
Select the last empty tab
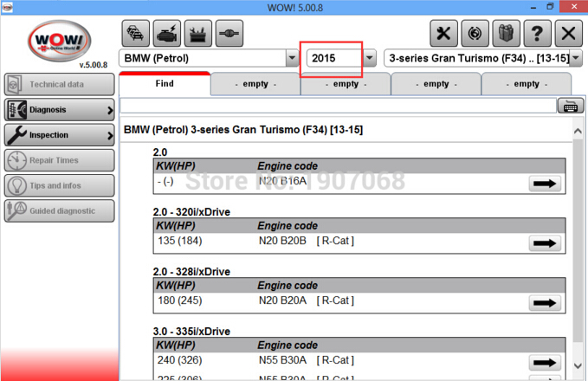click(527, 84)
